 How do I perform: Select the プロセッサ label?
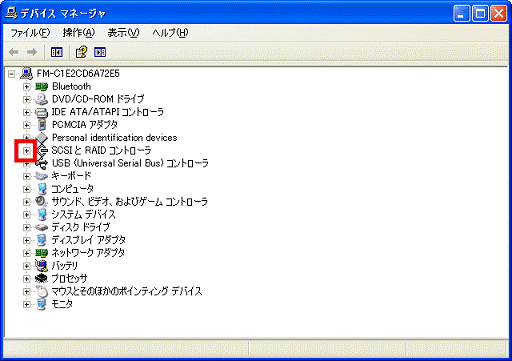pos(69,279)
